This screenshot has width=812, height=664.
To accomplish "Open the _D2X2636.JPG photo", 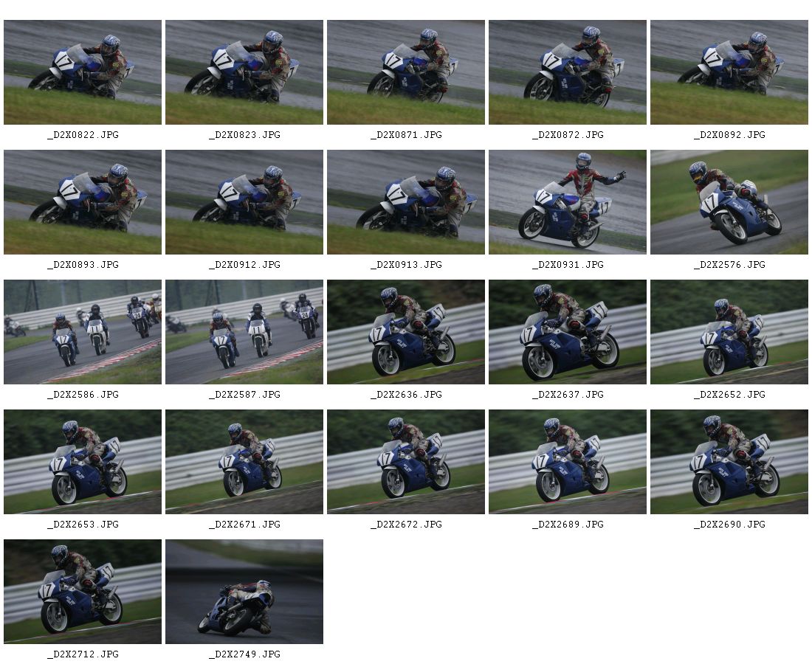I will click(406, 332).
